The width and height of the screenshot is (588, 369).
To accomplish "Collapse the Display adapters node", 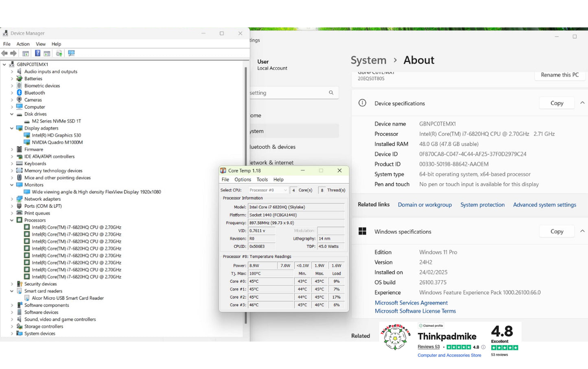I will tap(12, 128).
